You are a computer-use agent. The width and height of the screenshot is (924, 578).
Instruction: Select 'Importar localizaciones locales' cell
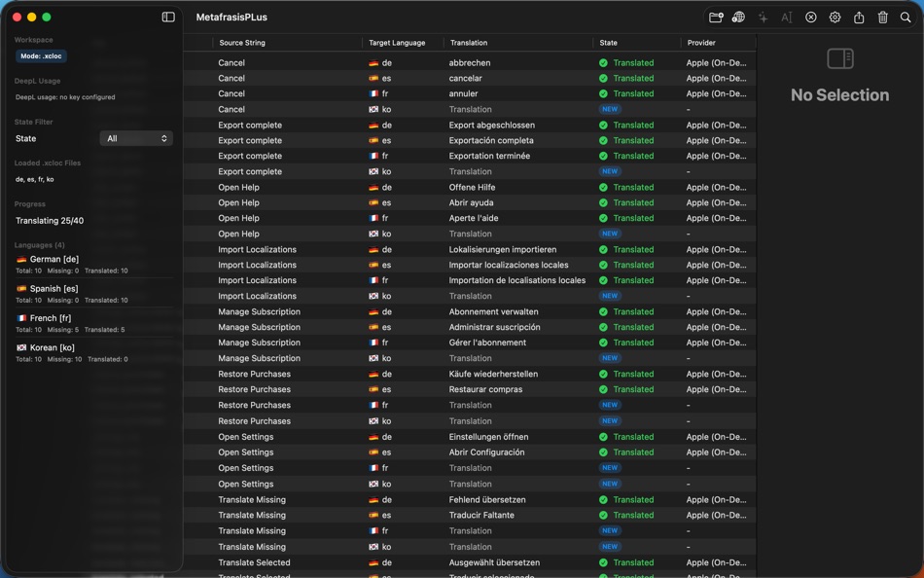(509, 265)
